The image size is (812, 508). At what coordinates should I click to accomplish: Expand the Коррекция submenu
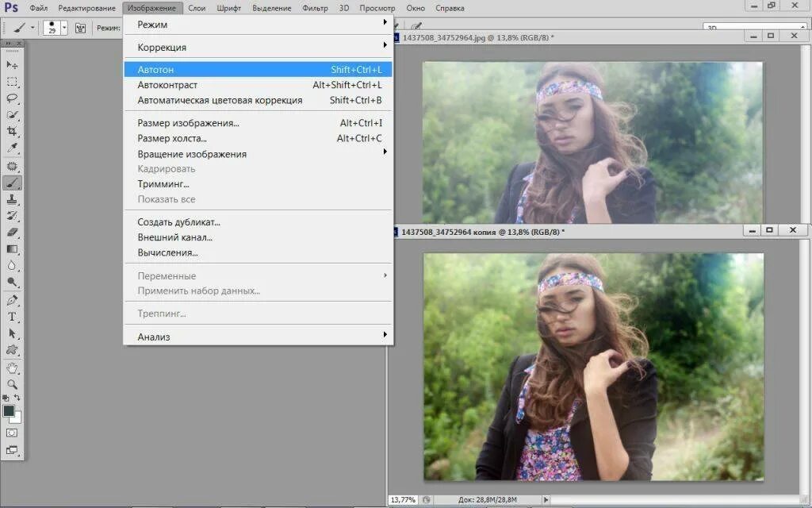[x=258, y=47]
